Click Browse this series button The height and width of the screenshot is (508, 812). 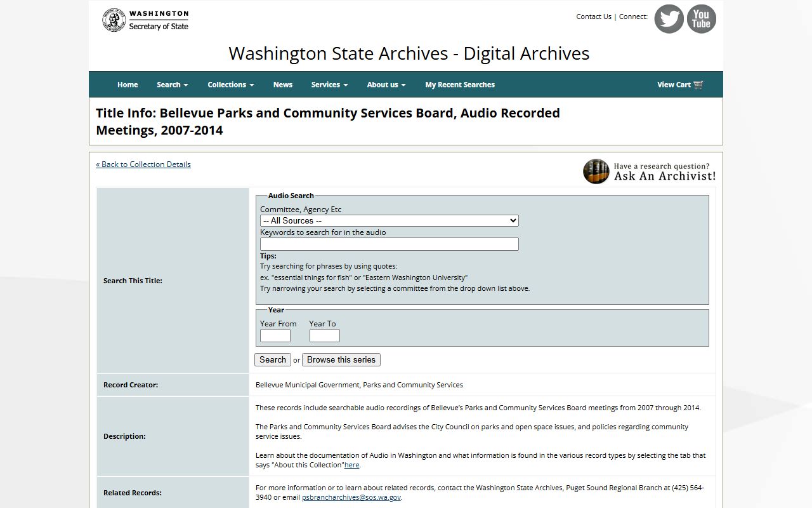click(341, 359)
